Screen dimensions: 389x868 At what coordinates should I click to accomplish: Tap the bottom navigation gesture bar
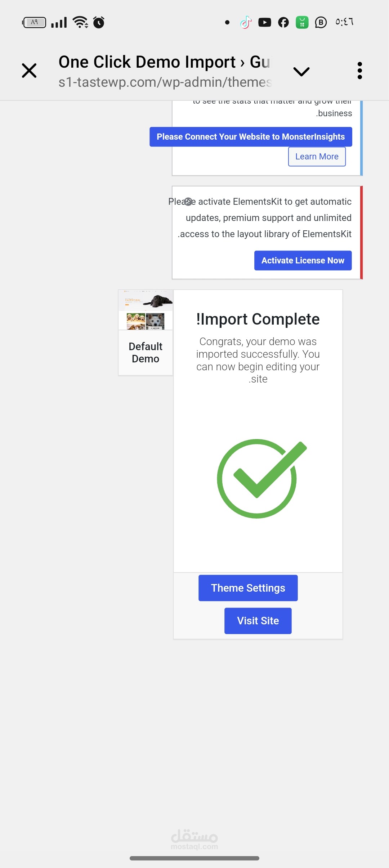pos(194,858)
